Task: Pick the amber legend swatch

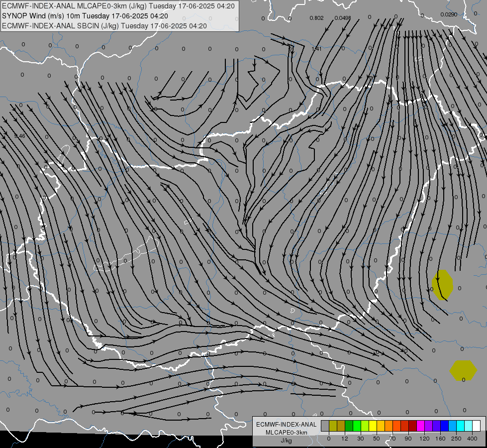Action: tap(381, 426)
